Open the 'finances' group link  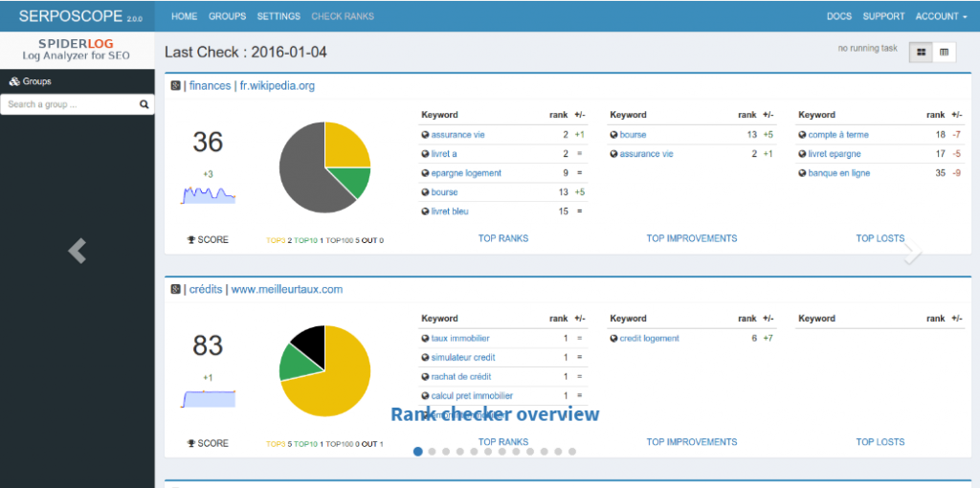point(210,86)
